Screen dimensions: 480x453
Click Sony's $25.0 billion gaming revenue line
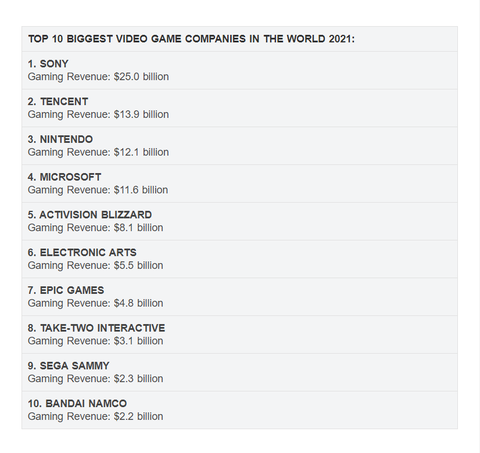coord(98,77)
